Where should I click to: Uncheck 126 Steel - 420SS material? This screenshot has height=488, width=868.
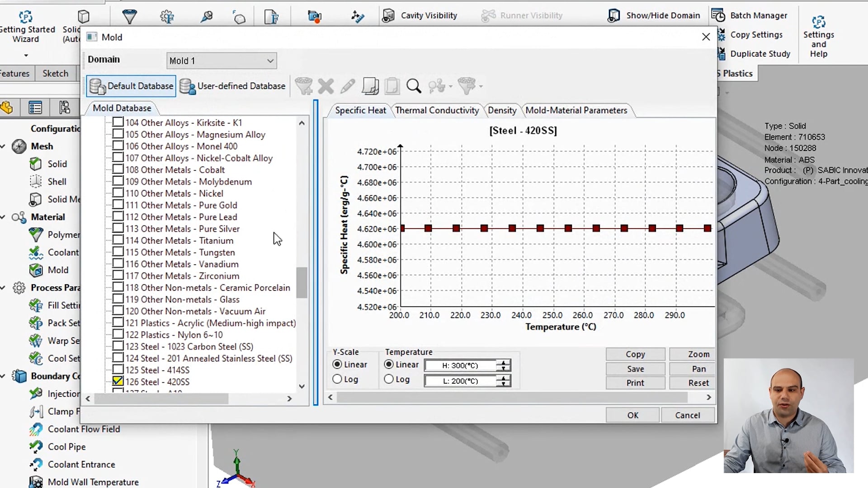[118, 381]
